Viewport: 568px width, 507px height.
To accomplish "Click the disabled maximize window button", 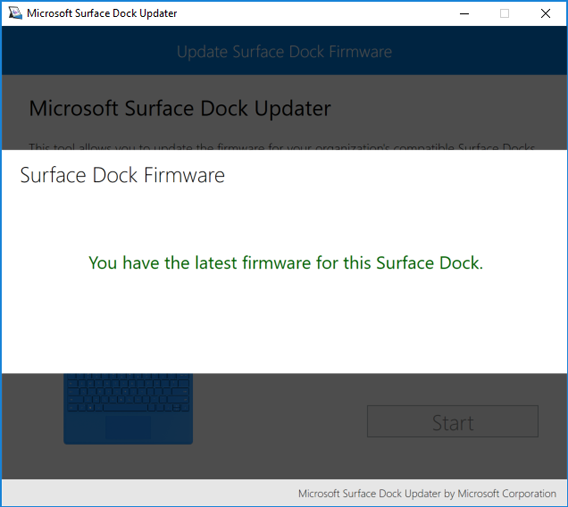I will (504, 14).
